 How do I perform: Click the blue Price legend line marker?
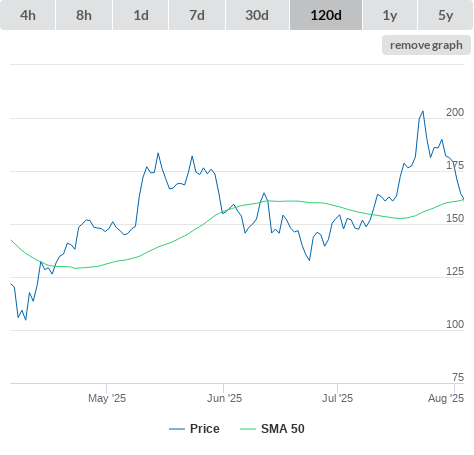pos(177,429)
